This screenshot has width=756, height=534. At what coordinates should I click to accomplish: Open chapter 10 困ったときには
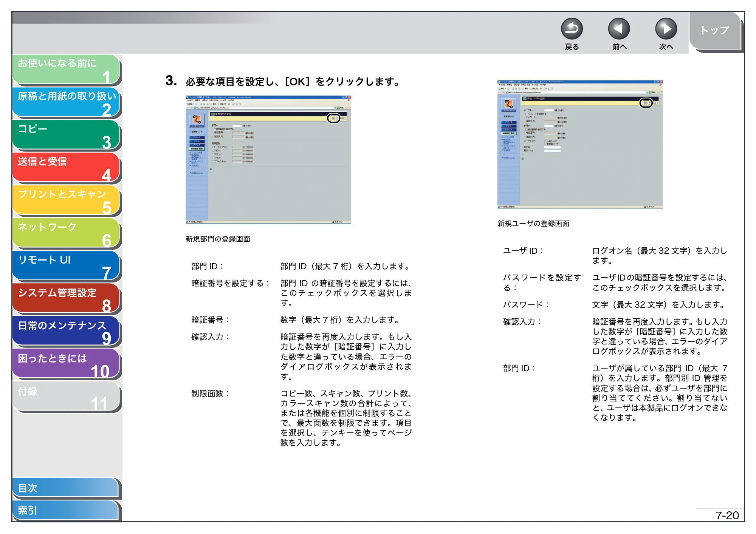click(66, 364)
